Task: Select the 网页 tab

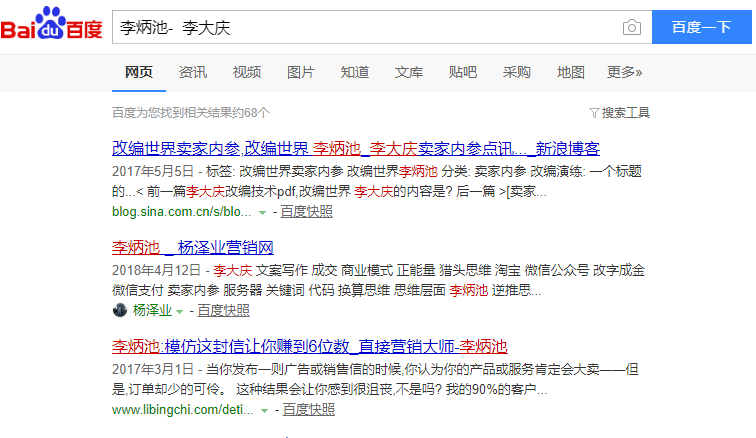Action: pos(139,72)
